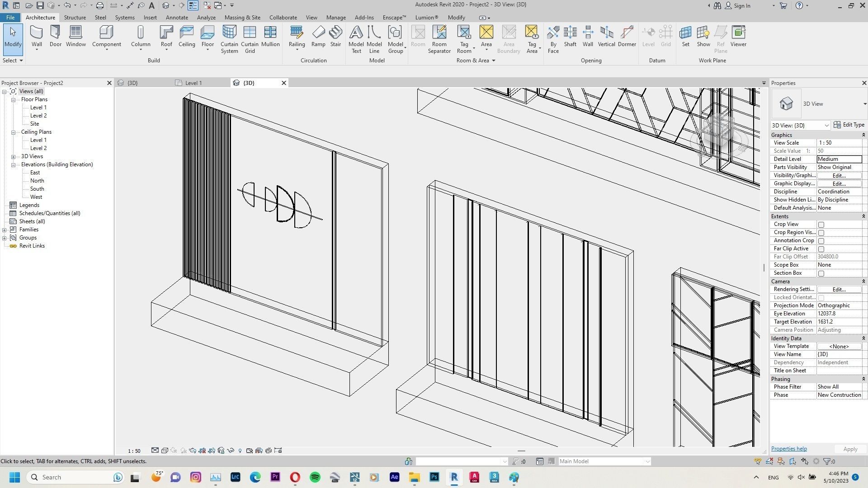868x488 pixels.
Task: Open the Stair tool
Action: click(335, 36)
